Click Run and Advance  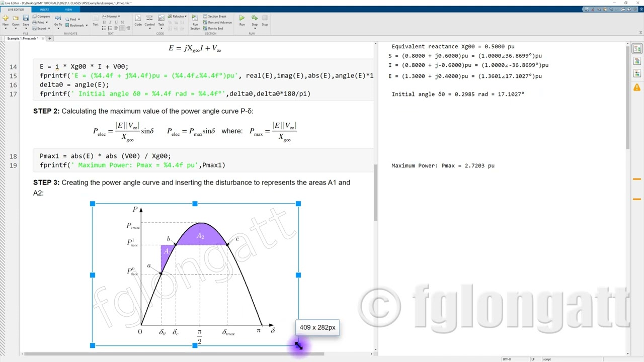click(x=217, y=22)
